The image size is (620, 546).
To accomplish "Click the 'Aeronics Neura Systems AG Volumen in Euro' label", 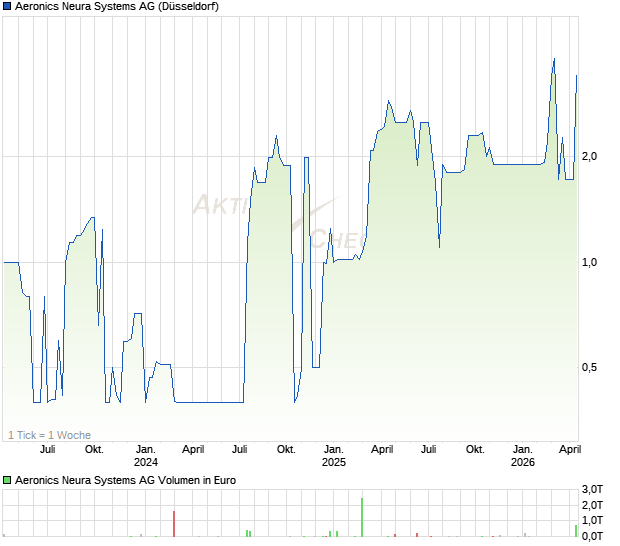I will click(x=125, y=480).
